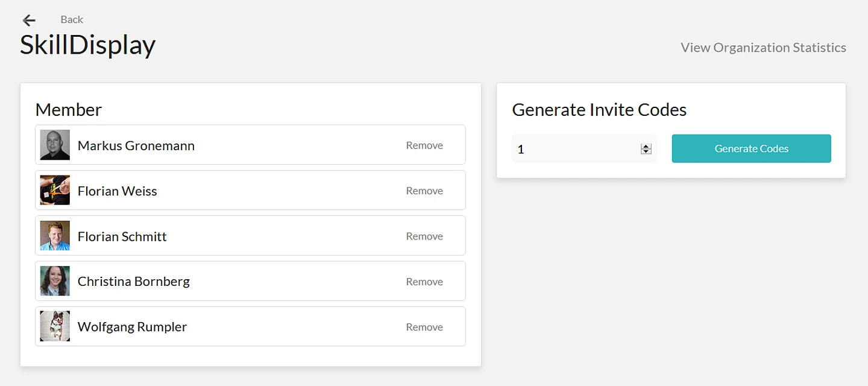Remove member Florian Schmitt

coord(424,236)
